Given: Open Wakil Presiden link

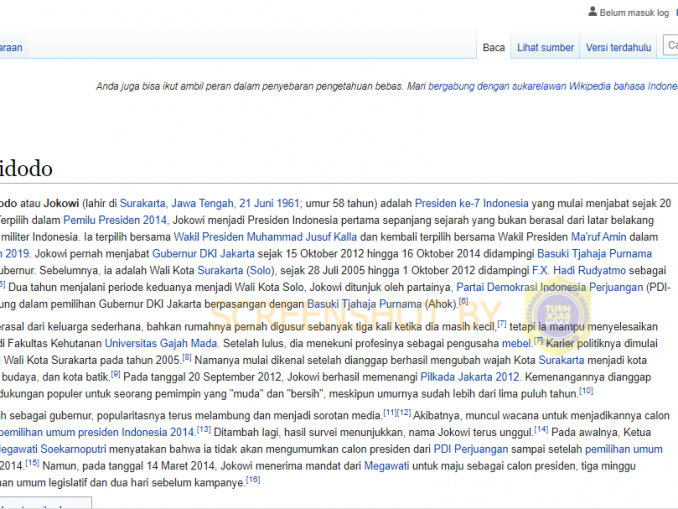Looking at the screenshot, I should pyautogui.click(x=209, y=237).
